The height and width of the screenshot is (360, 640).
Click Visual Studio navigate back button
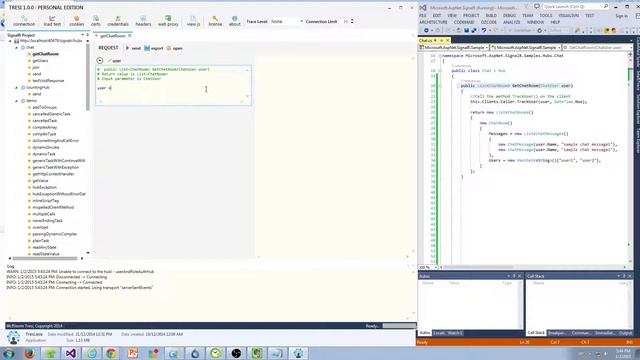click(426, 31)
